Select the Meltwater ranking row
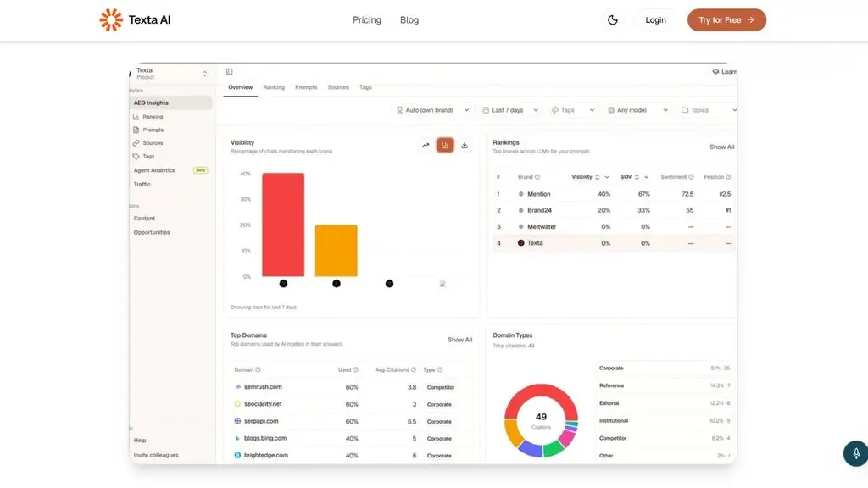This screenshot has height=488, width=868. click(x=614, y=227)
